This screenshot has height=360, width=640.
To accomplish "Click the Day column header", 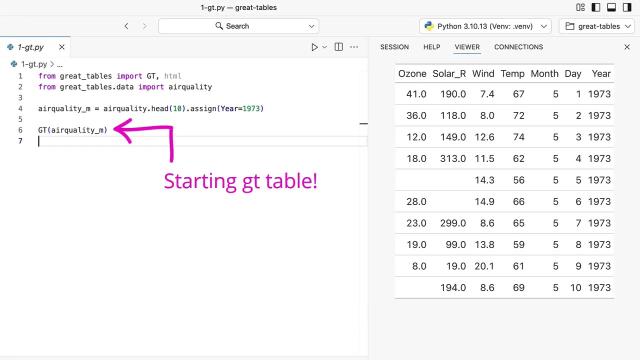I will coord(573,74).
